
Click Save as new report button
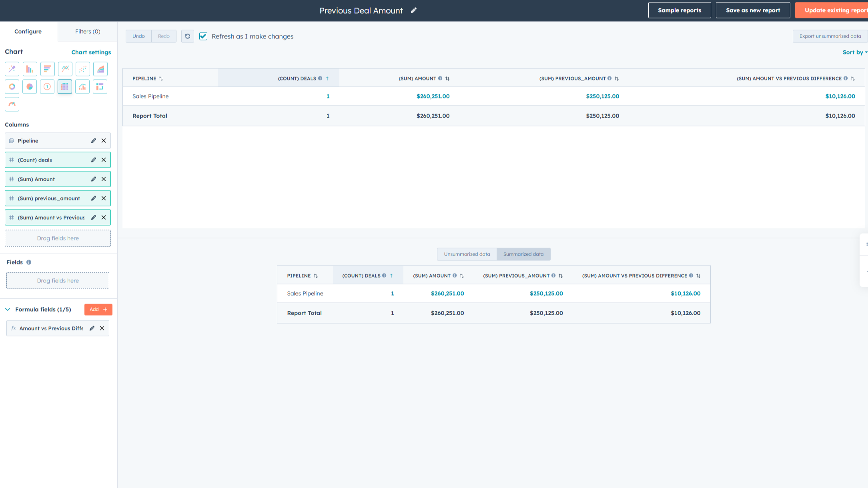[753, 10]
